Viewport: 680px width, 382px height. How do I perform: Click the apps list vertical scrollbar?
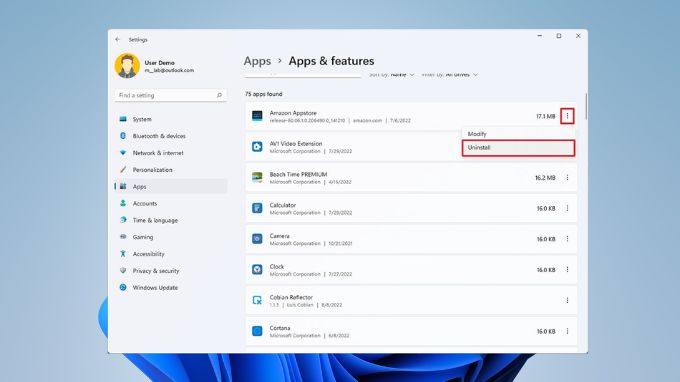tap(586, 106)
